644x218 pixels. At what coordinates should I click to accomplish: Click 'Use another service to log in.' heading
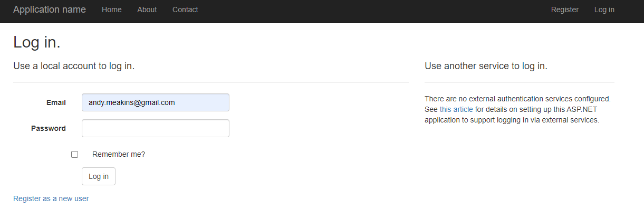(x=486, y=67)
